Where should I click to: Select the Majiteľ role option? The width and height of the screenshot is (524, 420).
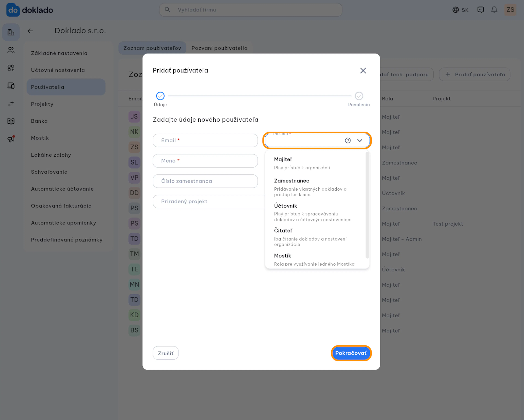click(x=315, y=163)
